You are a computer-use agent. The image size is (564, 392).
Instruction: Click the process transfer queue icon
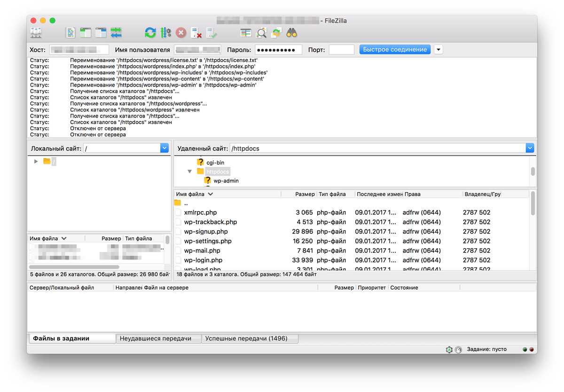(166, 33)
